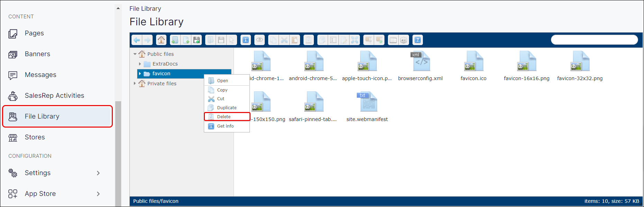Click the sort a-z toolbar icon

[403, 40]
